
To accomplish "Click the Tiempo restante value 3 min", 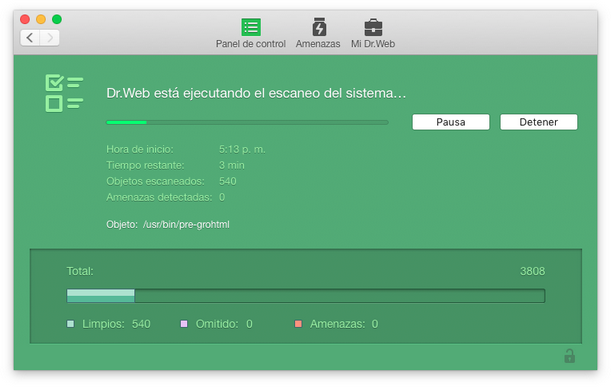I will pos(231,165).
